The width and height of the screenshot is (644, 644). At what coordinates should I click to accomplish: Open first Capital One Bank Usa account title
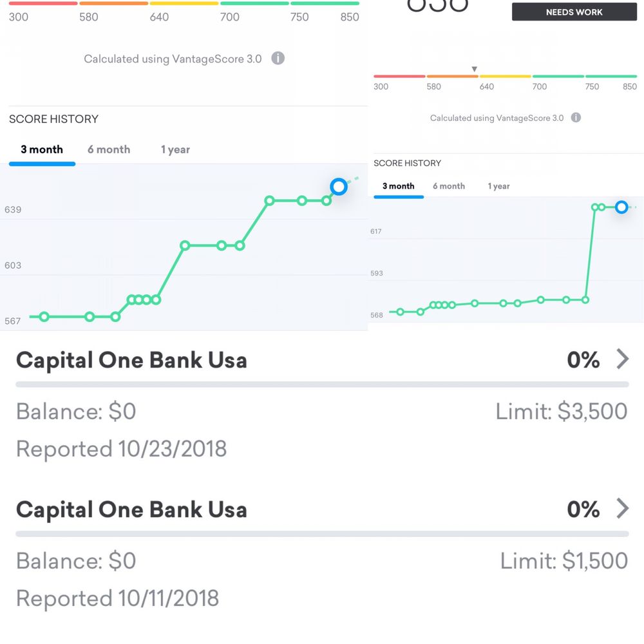(x=131, y=360)
